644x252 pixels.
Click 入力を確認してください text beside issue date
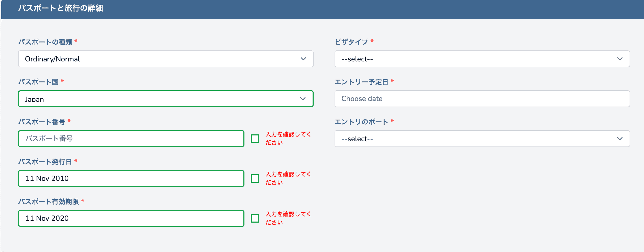click(x=288, y=178)
